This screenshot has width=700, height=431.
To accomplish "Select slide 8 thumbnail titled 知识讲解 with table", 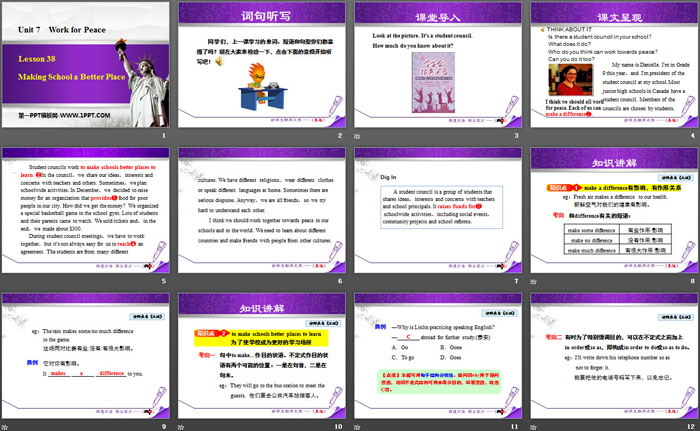I will 614,210.
